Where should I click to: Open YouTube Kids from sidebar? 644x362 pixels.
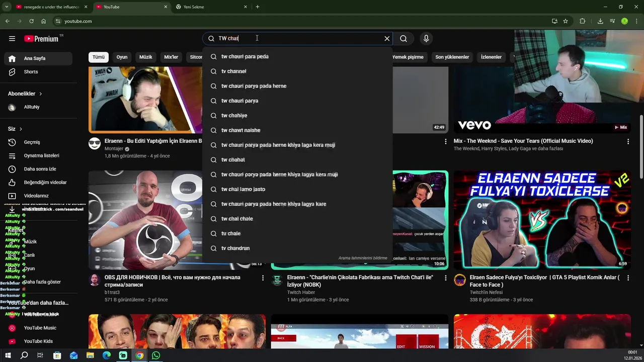38,341
